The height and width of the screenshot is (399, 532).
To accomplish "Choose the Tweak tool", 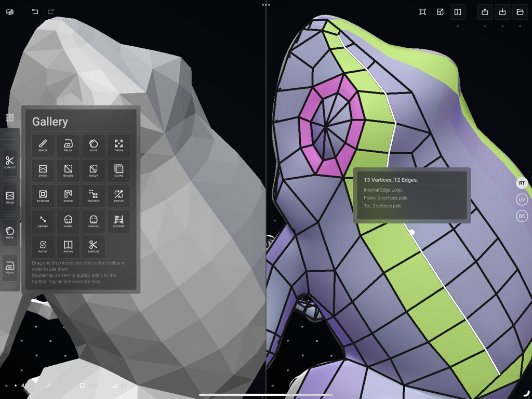I will [118, 145].
